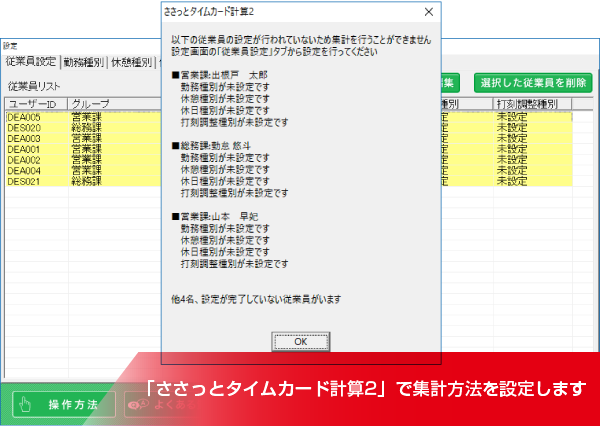This screenshot has height=426, width=600.
Task: Click 未設定 punch adjustment cell for DEA005
Action: pos(512,117)
